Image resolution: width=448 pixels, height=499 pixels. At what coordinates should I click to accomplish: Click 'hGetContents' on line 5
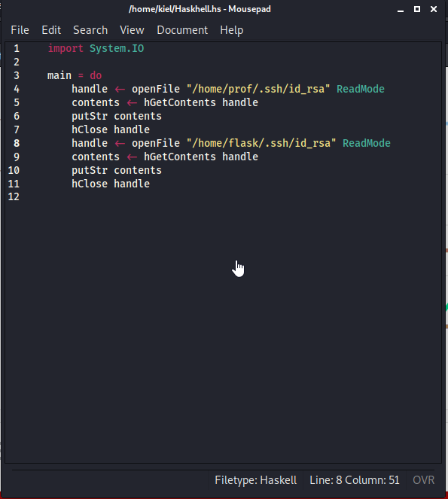coord(180,102)
